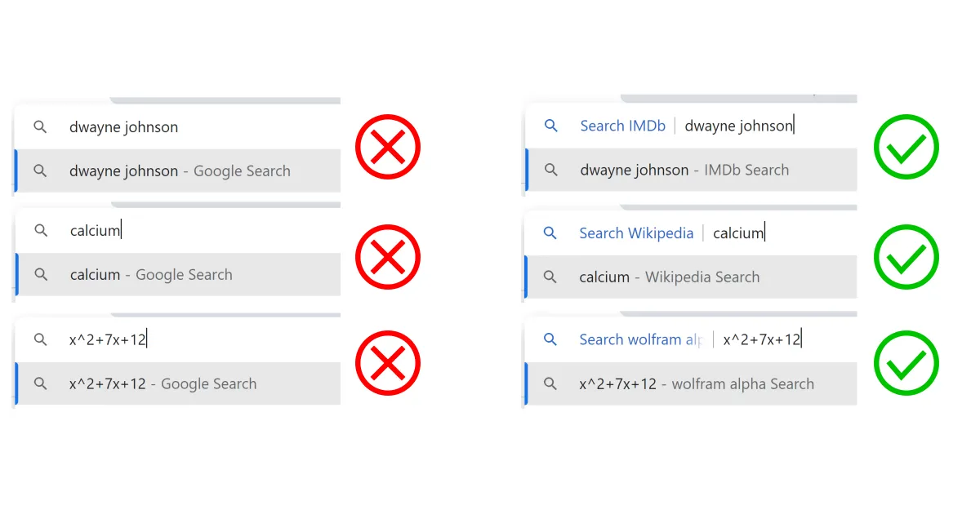
Task: Focus the x^2+7x+12 field after Search wolfram alpha
Action: pyautogui.click(x=763, y=339)
